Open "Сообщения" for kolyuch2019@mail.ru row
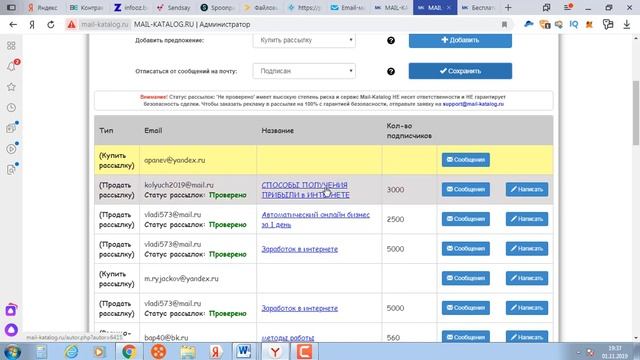The image size is (640, 360). point(466,189)
